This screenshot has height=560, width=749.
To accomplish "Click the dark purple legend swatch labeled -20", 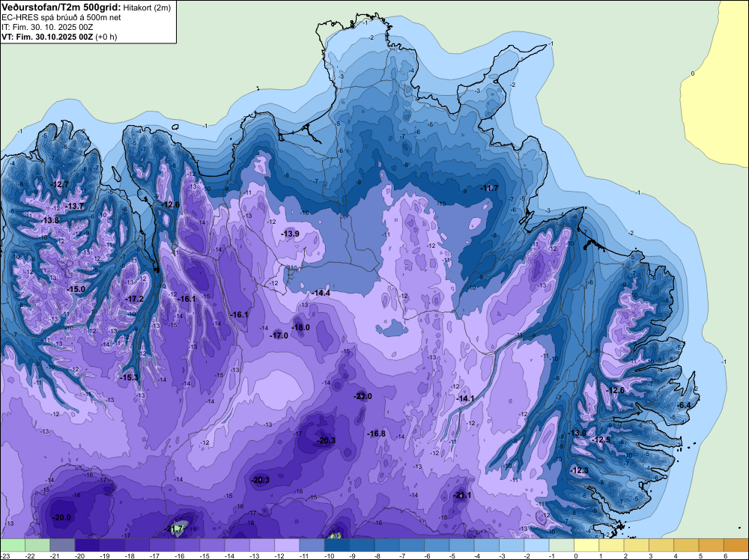I will (x=88, y=545).
